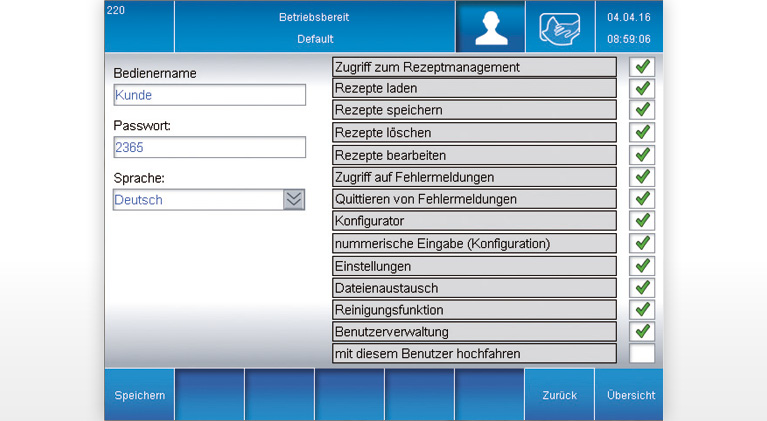Toggle the Rezepte laden checkbox

point(642,89)
